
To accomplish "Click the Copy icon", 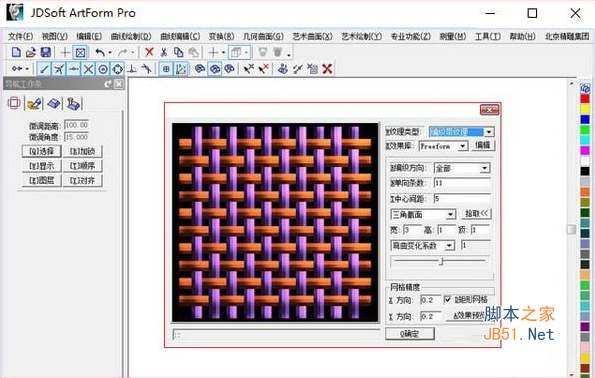I will tap(178, 52).
